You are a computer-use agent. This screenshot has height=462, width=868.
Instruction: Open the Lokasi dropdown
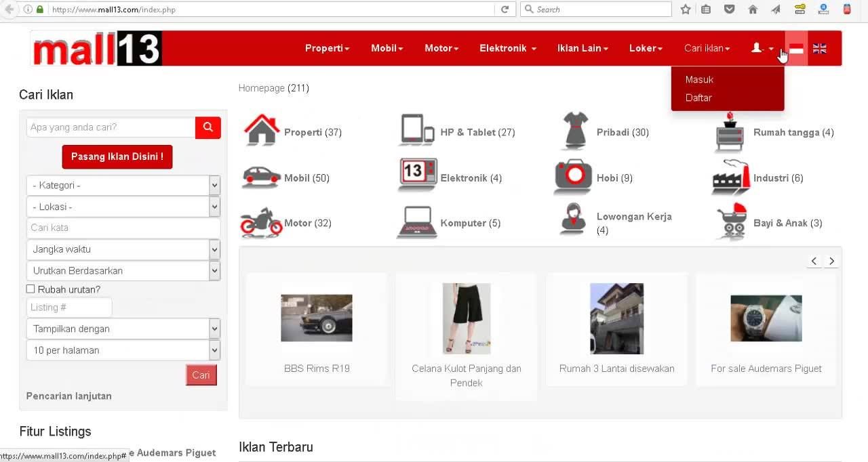[123, 207]
